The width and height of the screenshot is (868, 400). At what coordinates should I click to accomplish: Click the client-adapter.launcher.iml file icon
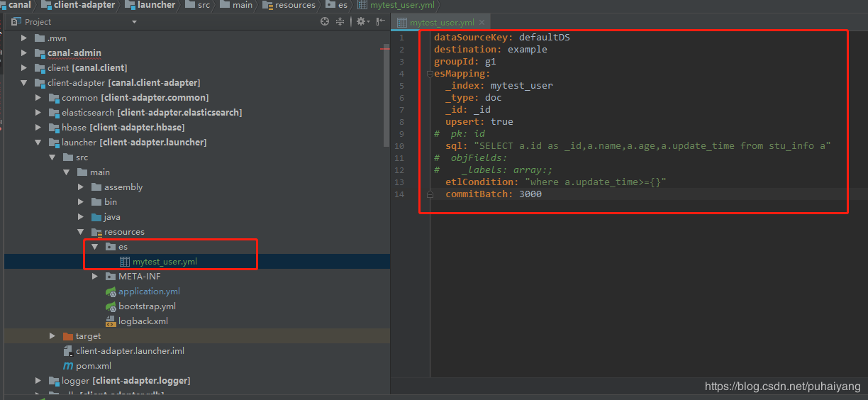[x=68, y=351]
